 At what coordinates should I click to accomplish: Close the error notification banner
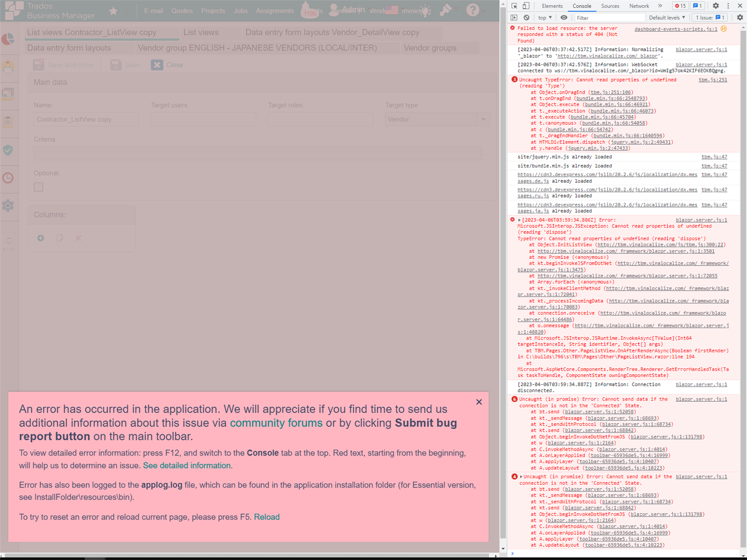pyautogui.click(x=479, y=402)
